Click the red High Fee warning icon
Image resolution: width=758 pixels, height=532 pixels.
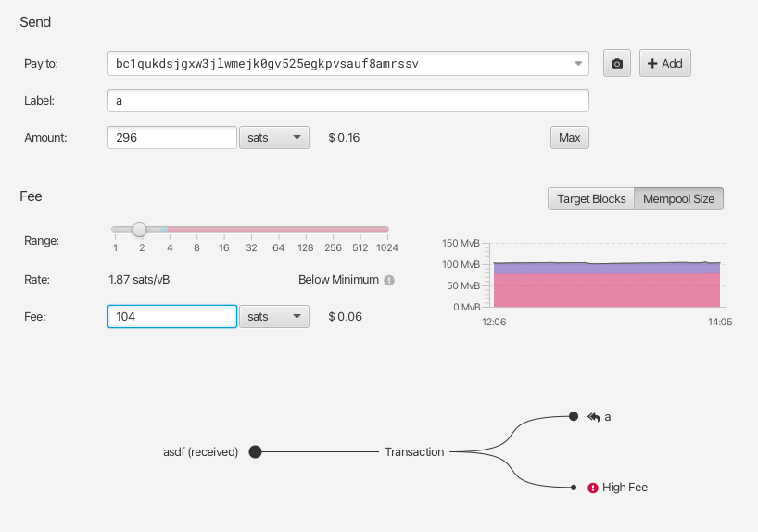592,488
